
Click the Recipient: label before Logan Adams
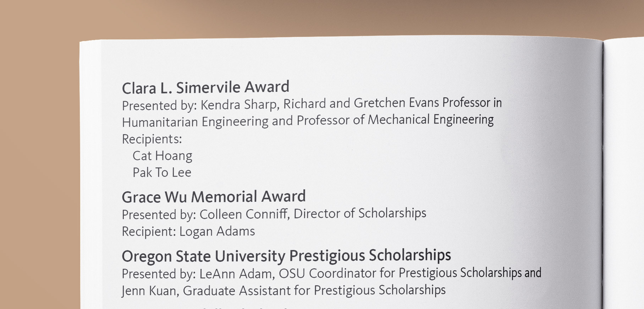click(149, 232)
